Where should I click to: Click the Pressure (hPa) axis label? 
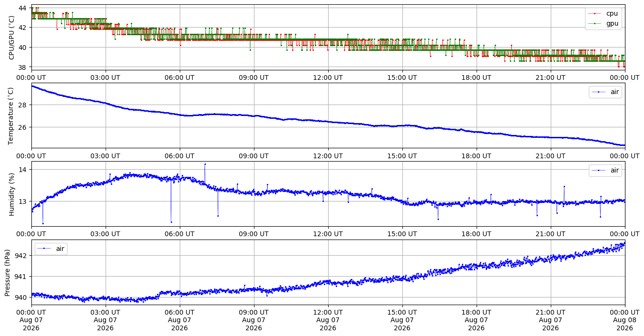(8, 272)
